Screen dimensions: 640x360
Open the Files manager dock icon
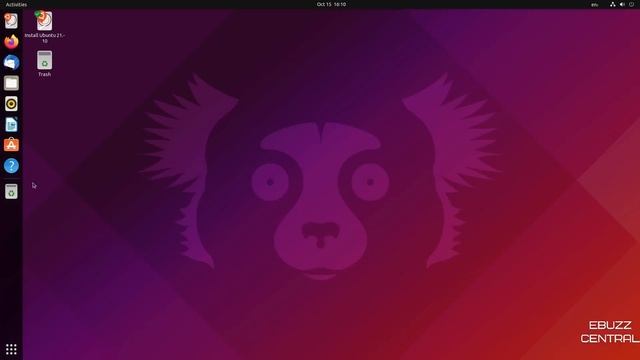[11, 83]
